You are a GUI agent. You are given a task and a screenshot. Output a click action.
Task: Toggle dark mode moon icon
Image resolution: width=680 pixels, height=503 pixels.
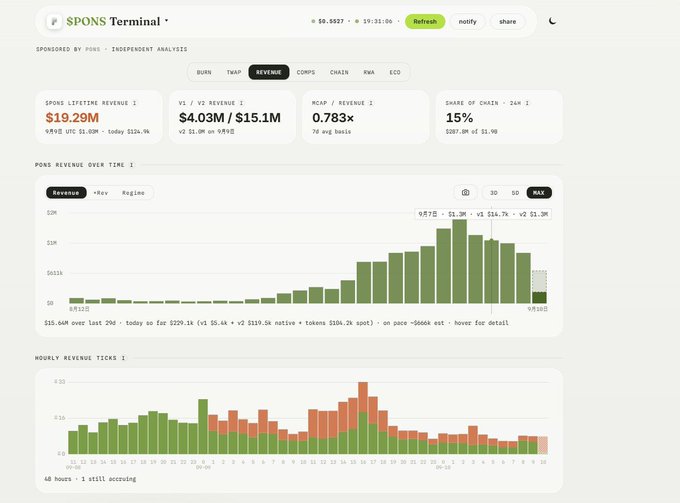point(552,21)
